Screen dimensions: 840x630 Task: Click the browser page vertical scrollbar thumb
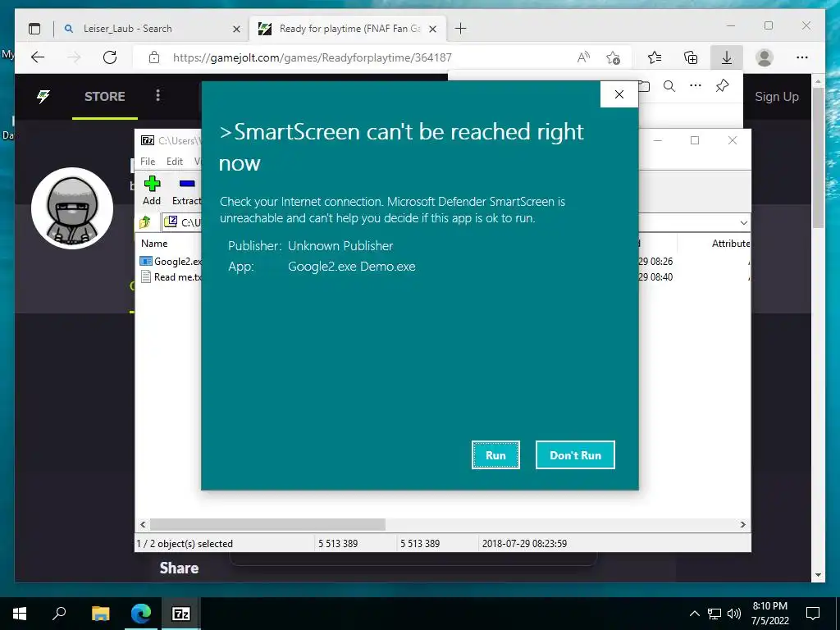[818, 157]
